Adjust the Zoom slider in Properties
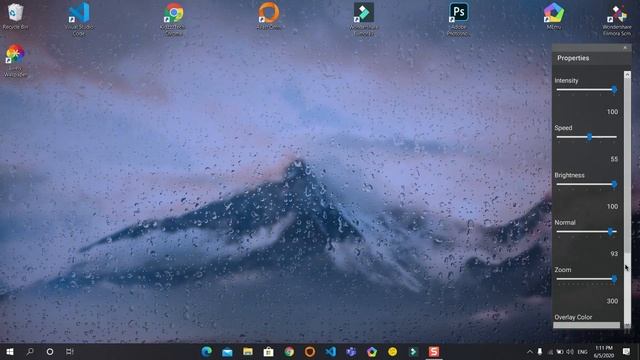Screen dimensions: 640x360 click(x=587, y=279)
